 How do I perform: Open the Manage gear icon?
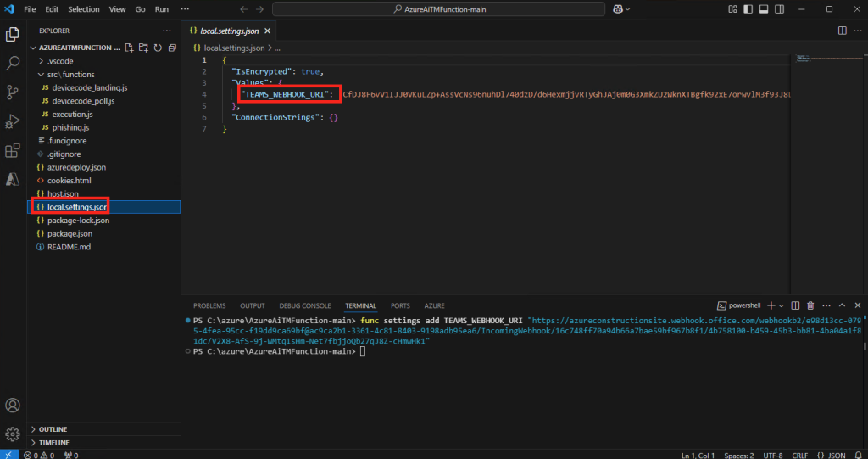(12, 434)
